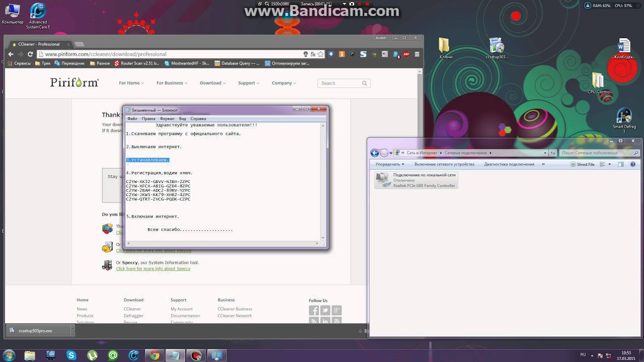Click the Ключи desktop folder
This screenshot has height=362, width=644.
445,48
